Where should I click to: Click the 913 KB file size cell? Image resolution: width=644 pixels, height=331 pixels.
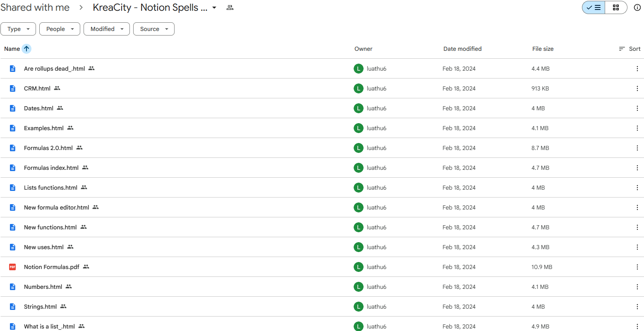pyautogui.click(x=540, y=88)
